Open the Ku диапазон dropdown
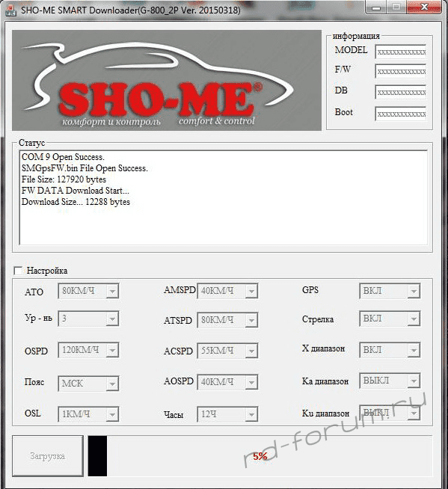This screenshot has width=448, height=489. [x=390, y=413]
